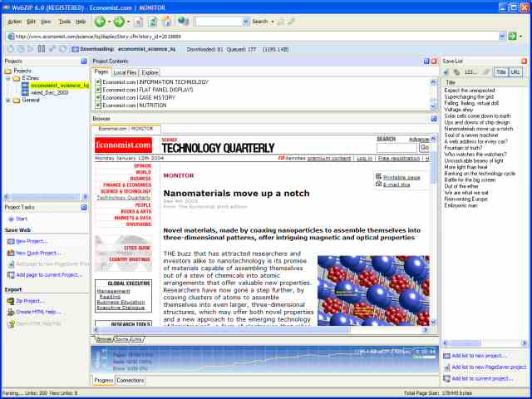Click the blue icon in Browser panel header
This screenshot has width=532, height=399.
pyautogui.click(x=434, y=118)
